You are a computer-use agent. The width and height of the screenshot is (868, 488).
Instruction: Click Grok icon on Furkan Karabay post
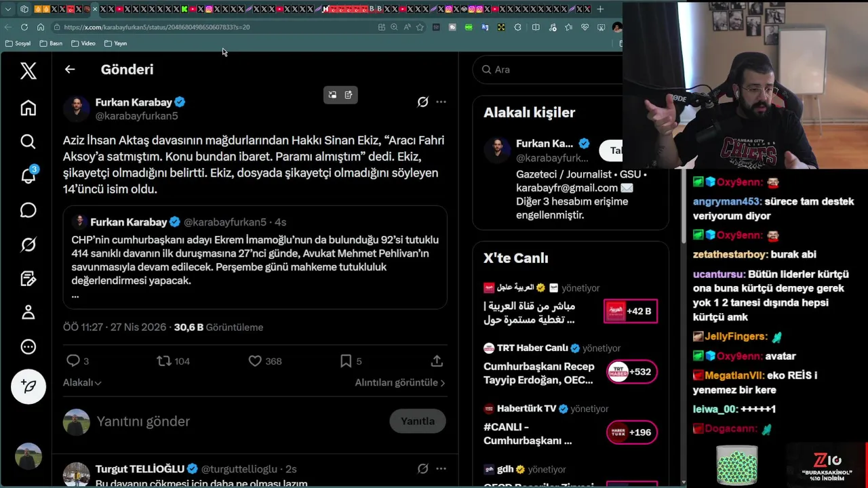click(422, 102)
